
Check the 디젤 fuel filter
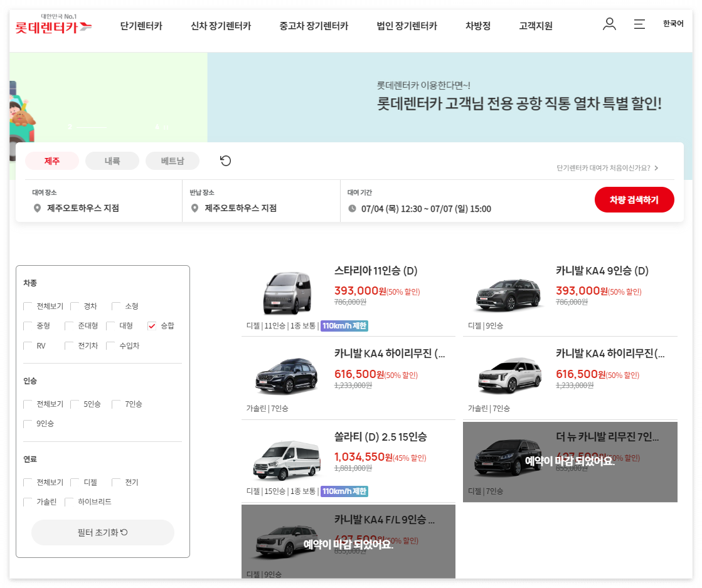pos(75,483)
